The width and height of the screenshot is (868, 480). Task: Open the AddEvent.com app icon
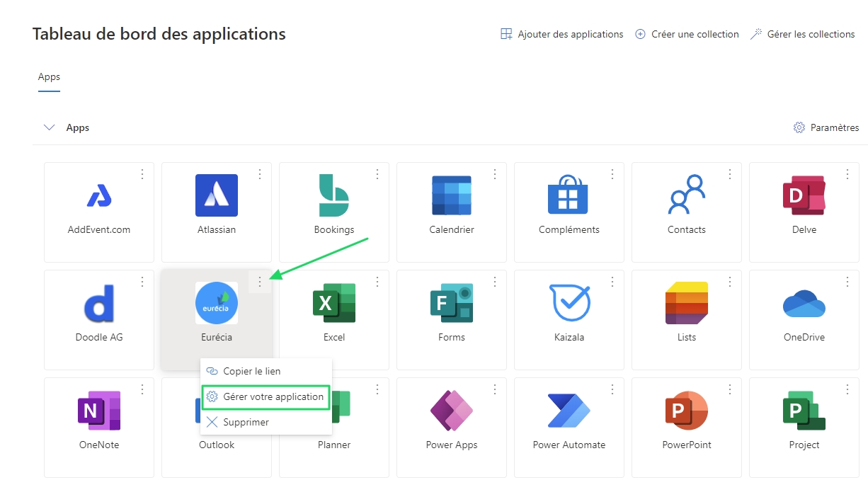99,195
